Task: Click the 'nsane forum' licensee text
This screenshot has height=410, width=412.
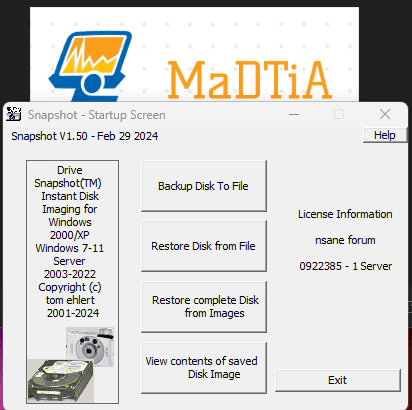Action: click(x=345, y=240)
